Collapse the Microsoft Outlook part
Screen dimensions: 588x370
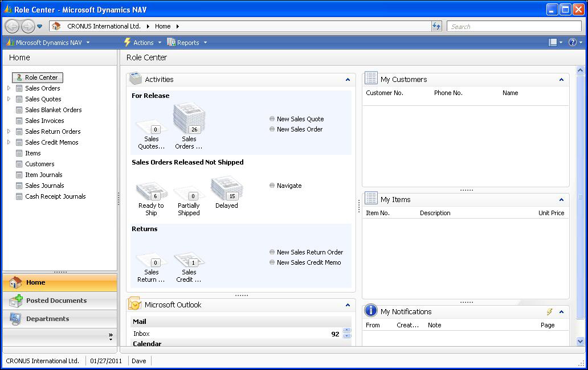click(348, 305)
